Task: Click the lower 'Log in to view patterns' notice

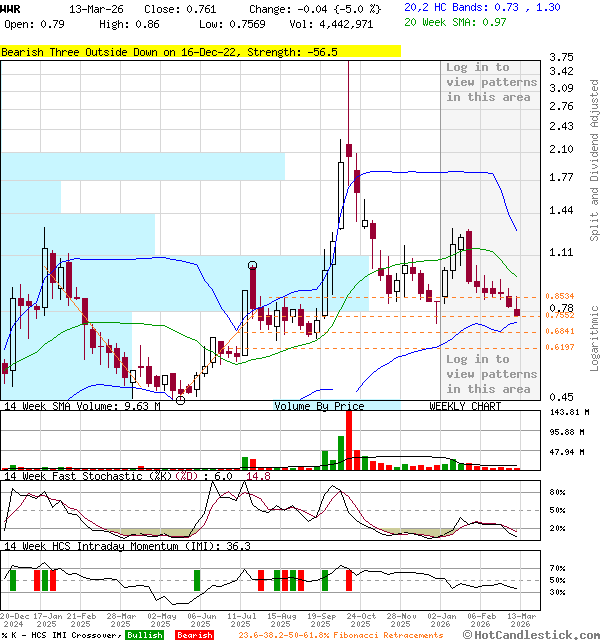Action: click(x=489, y=373)
